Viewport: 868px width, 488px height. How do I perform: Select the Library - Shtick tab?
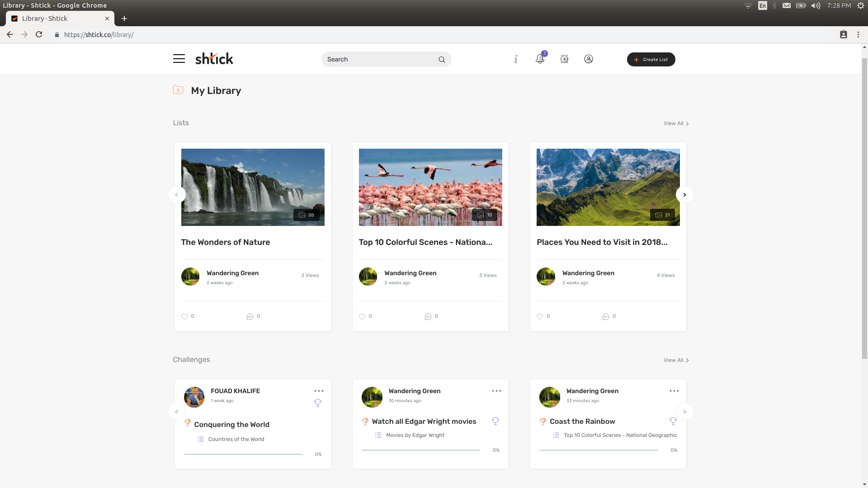(60, 19)
